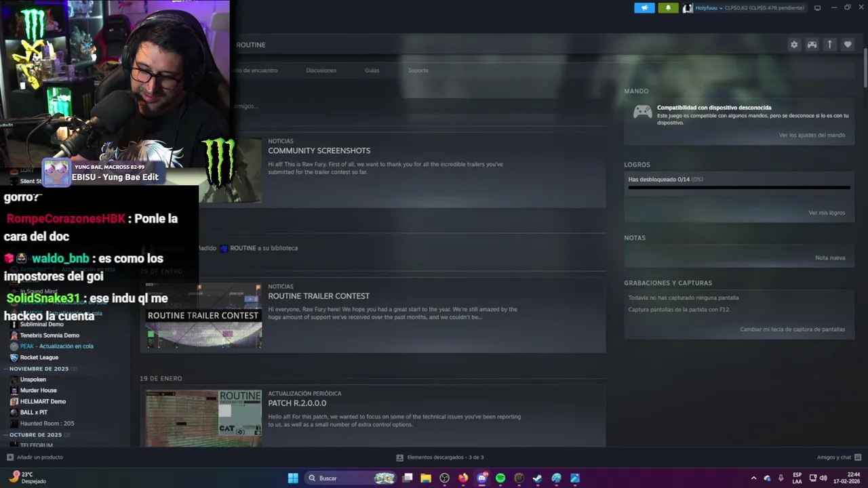Open the Windows Start menu
The height and width of the screenshot is (488, 868).
pos(293,479)
